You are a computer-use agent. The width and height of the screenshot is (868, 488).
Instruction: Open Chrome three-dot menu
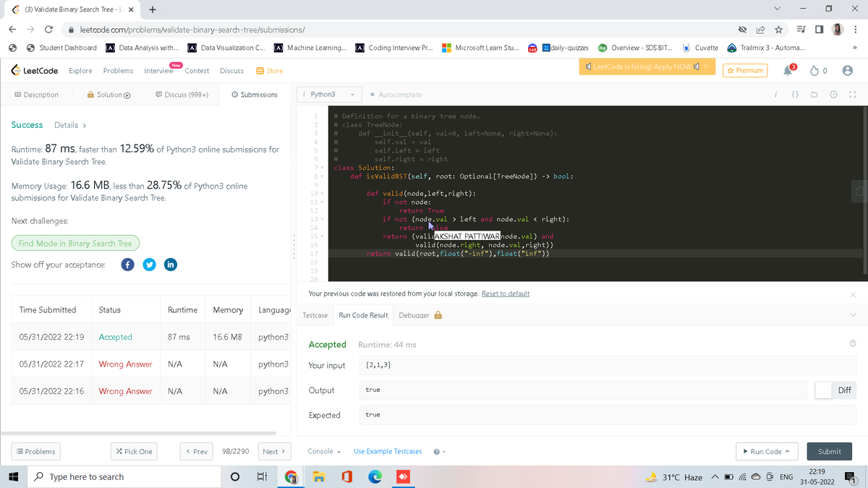tap(856, 30)
